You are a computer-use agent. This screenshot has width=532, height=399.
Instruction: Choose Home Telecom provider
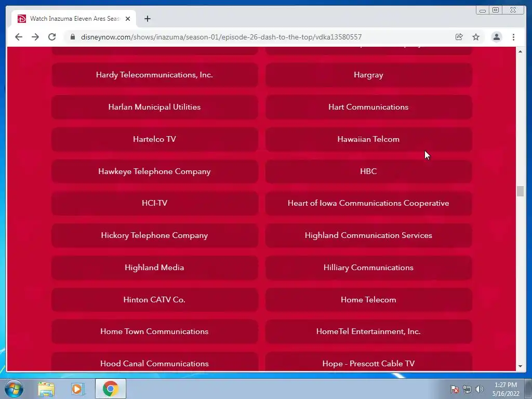[x=368, y=300]
